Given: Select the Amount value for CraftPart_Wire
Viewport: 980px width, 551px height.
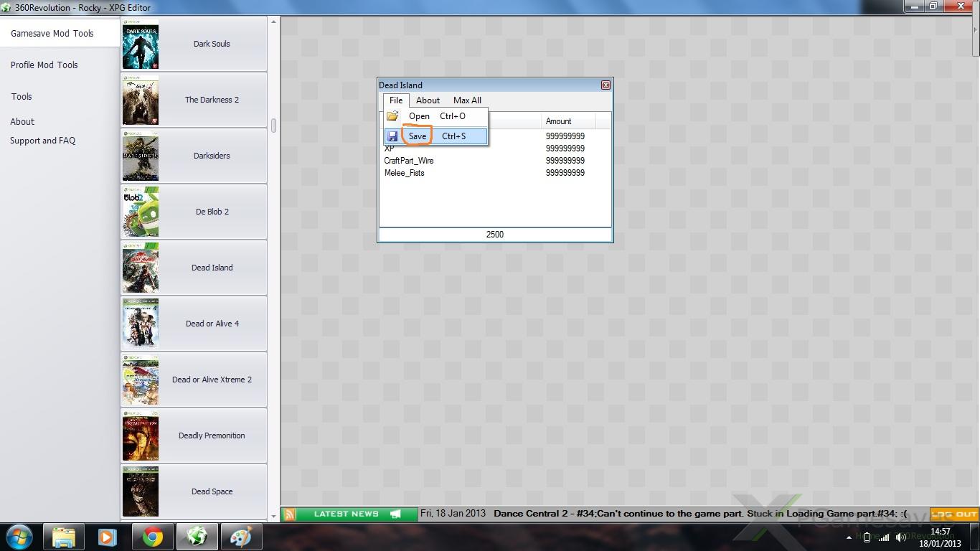Looking at the screenshot, I should (565, 161).
